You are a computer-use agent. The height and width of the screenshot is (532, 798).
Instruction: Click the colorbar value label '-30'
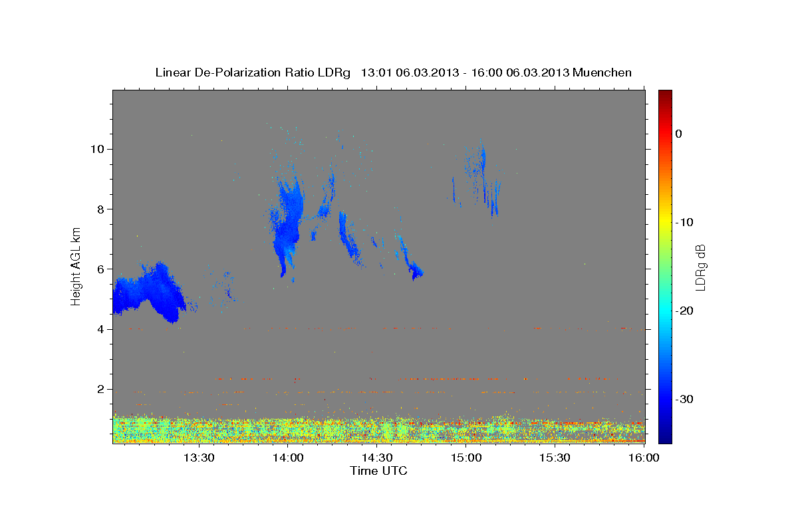pos(684,399)
